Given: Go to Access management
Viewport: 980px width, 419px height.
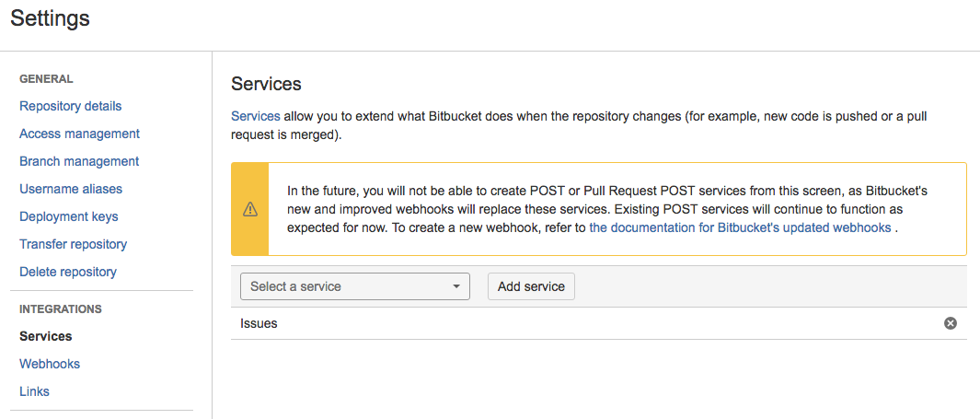Looking at the screenshot, I should [x=79, y=134].
